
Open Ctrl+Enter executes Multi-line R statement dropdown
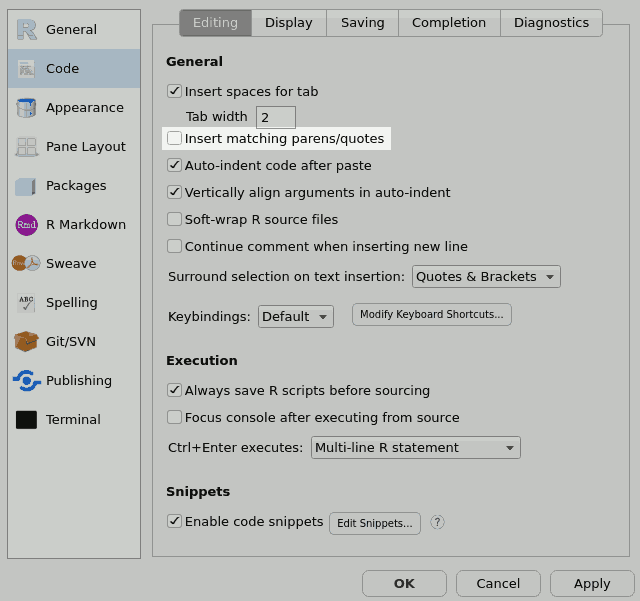point(415,448)
